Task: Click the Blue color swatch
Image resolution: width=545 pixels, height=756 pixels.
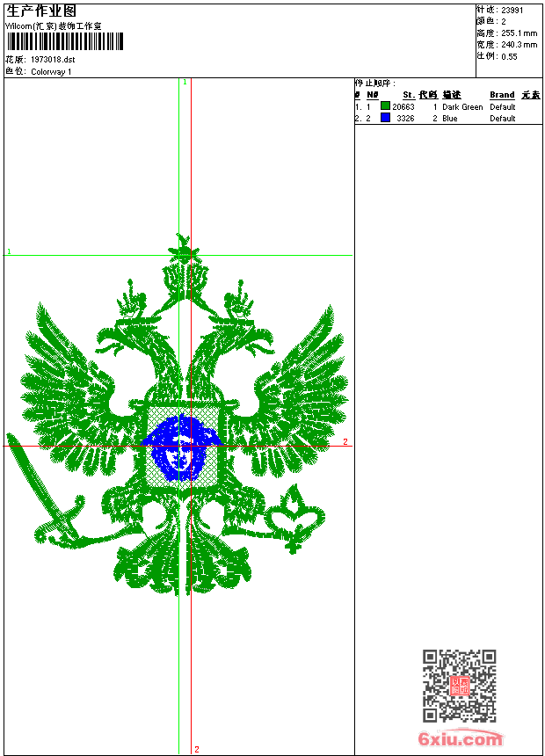Action: coord(385,117)
